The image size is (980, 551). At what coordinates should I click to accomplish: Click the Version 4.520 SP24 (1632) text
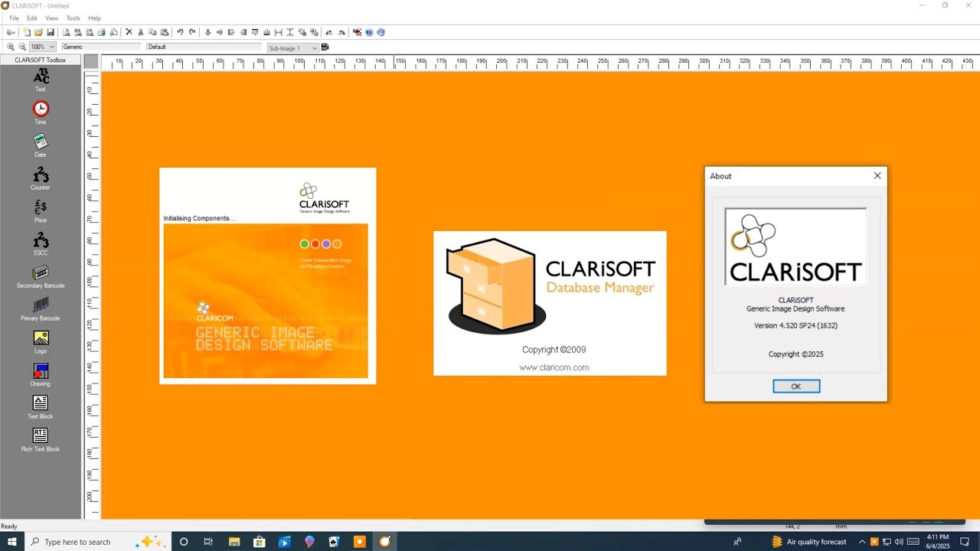[x=795, y=325]
